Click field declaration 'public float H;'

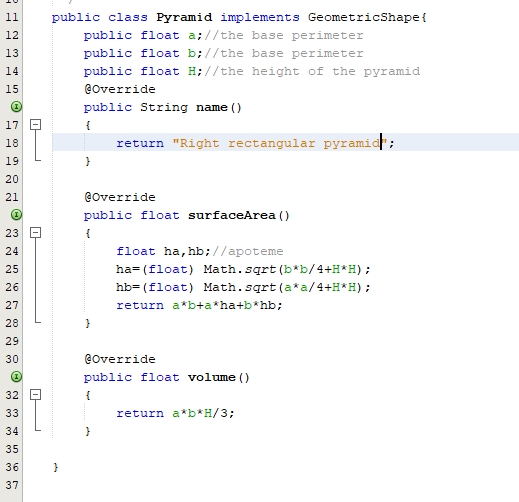143,71
